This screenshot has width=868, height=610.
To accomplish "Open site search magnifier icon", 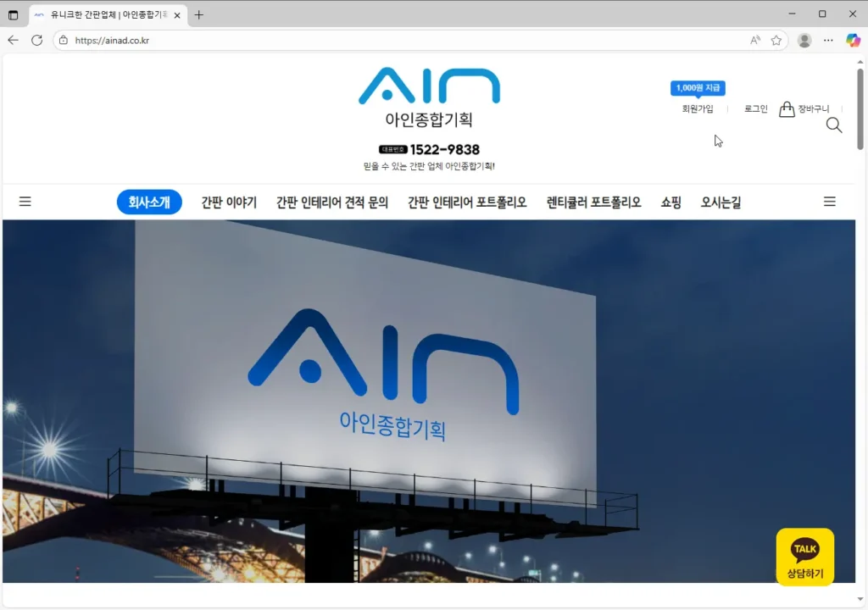I will (834, 125).
